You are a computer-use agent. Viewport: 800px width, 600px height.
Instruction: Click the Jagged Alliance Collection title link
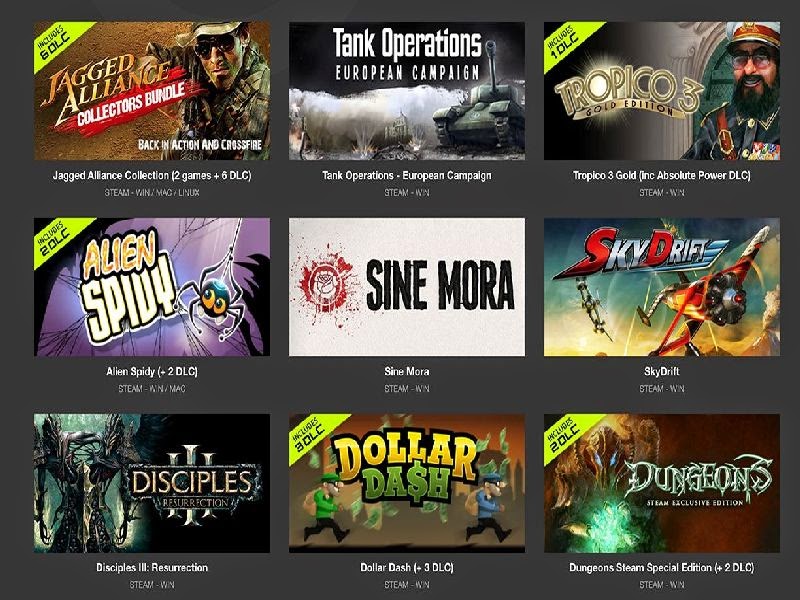point(152,176)
